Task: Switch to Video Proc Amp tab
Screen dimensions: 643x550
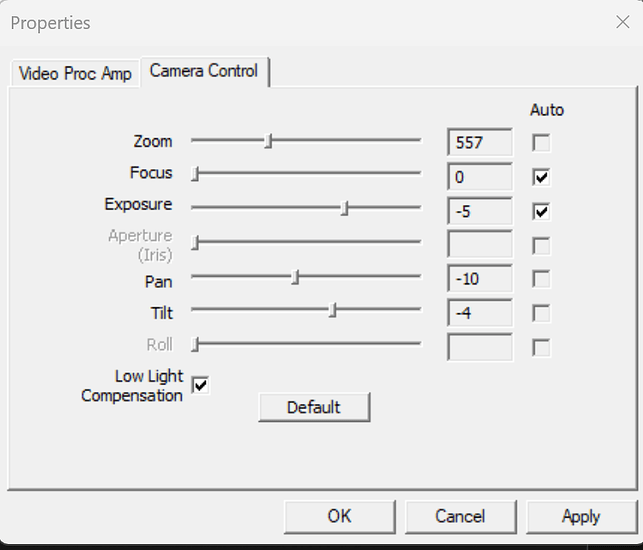Action: click(x=76, y=74)
